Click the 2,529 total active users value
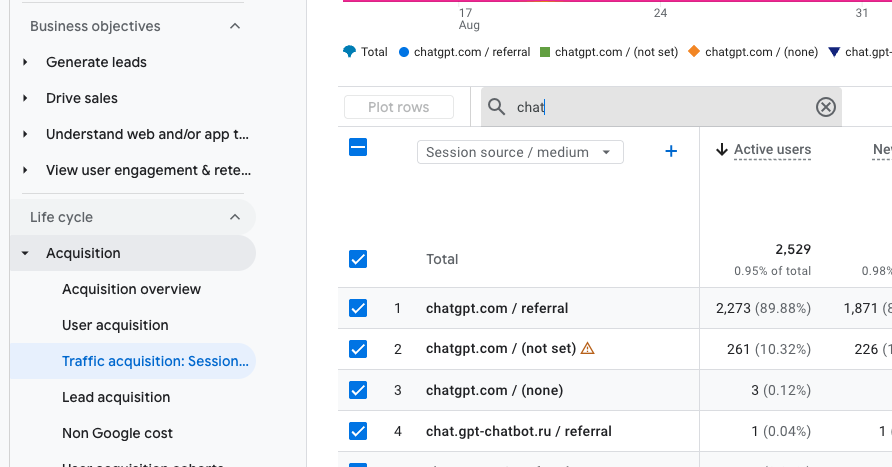Screen dimensions: 892x467 tap(793, 249)
